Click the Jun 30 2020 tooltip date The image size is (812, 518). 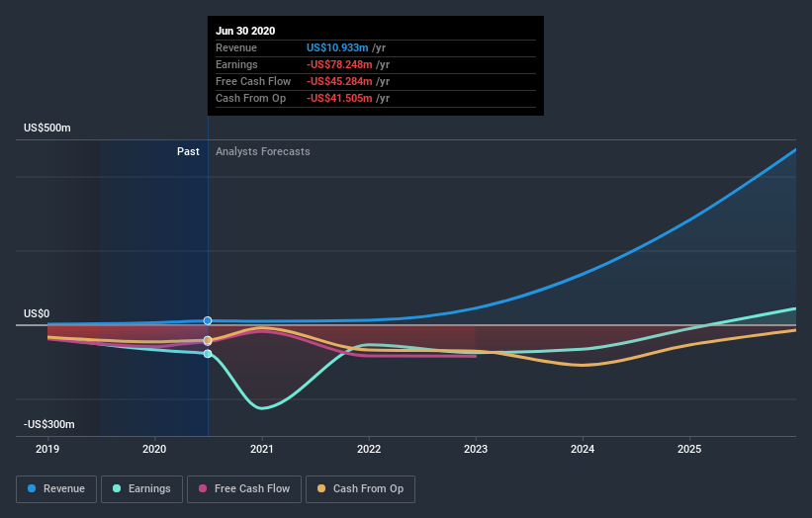pos(245,31)
